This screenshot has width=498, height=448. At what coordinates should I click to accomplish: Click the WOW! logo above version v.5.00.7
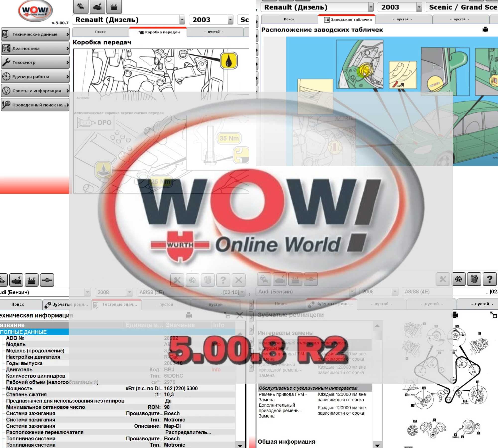tap(35, 11)
